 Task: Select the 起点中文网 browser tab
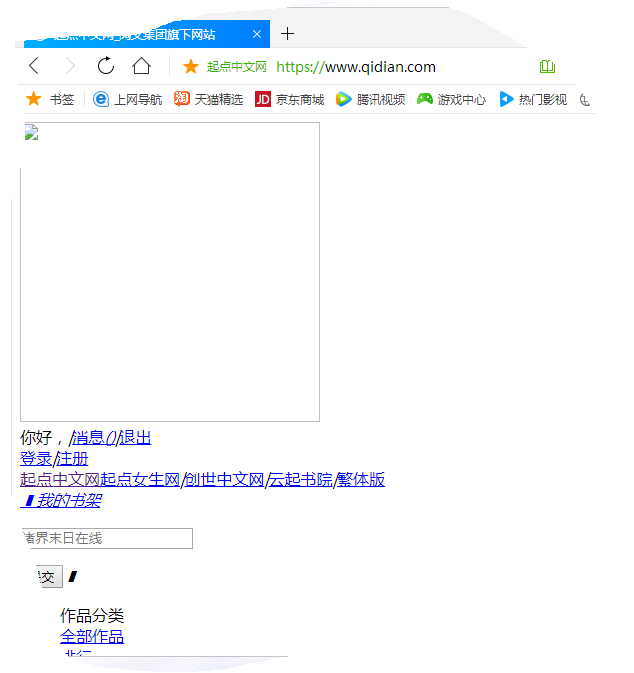pyautogui.click(x=147, y=34)
